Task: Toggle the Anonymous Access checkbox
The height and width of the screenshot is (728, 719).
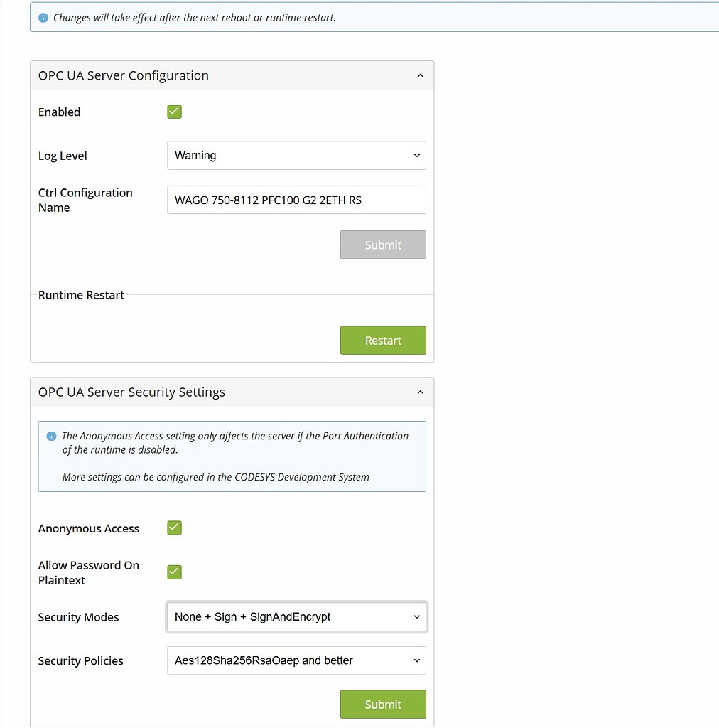Action: tap(174, 528)
